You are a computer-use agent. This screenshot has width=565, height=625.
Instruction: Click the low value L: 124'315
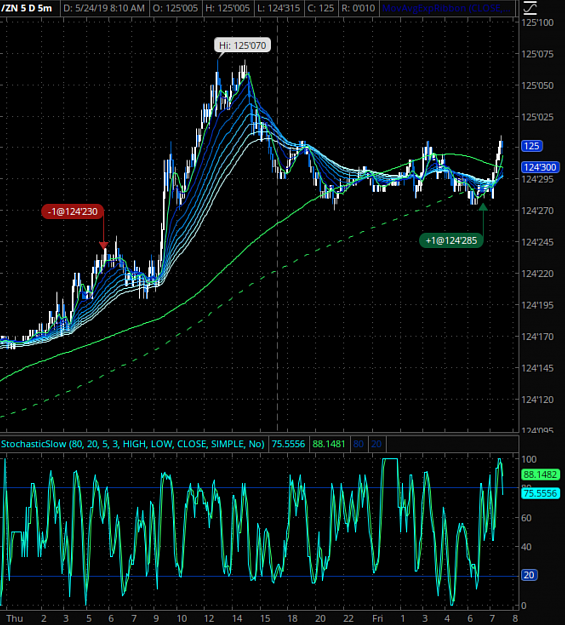tap(279, 8)
